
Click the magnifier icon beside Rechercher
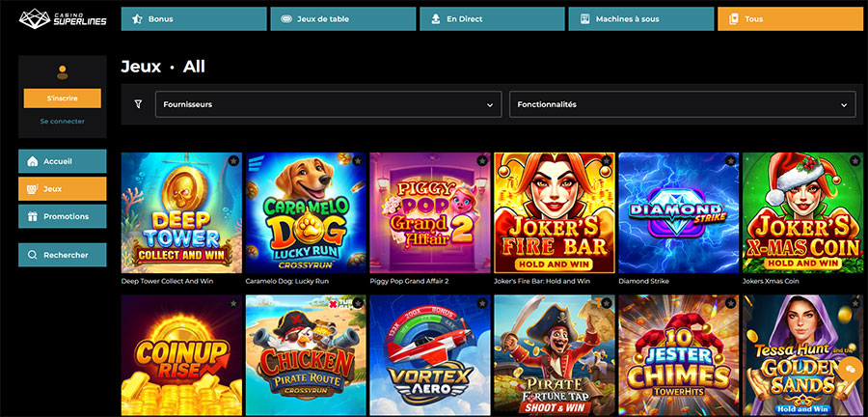33,255
